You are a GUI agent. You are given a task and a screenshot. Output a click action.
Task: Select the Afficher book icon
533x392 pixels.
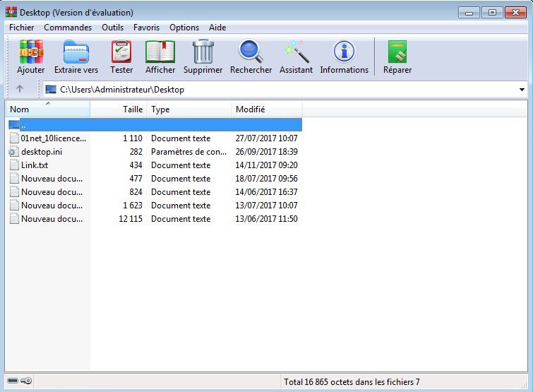point(160,52)
